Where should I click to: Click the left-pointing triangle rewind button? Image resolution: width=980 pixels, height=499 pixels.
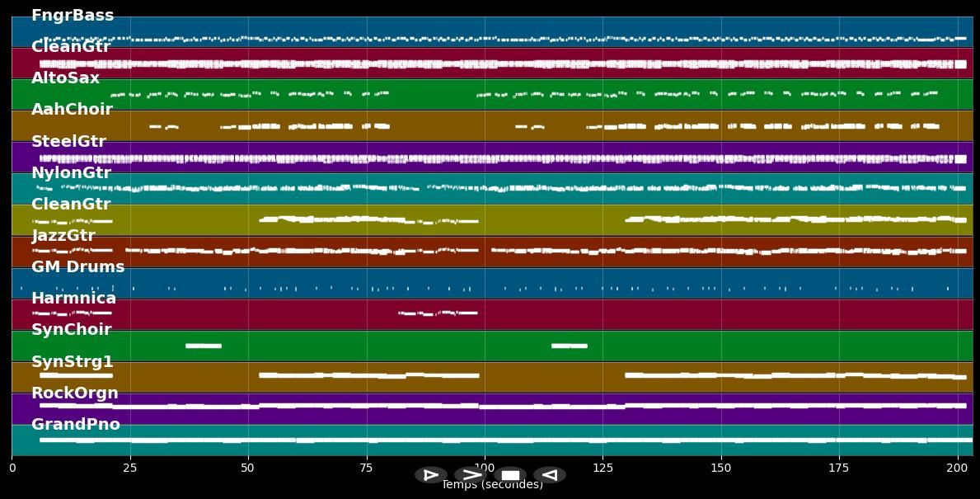pos(550,475)
